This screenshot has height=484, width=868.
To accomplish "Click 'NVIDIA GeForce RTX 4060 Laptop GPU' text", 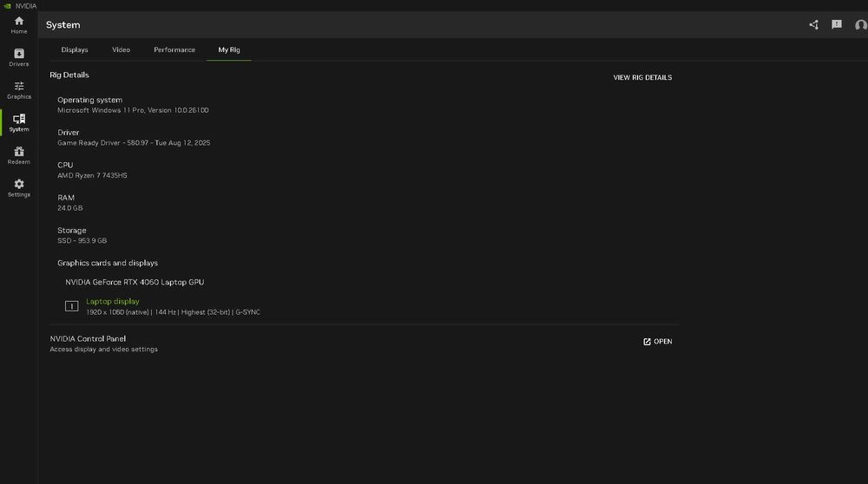I will (x=135, y=282).
